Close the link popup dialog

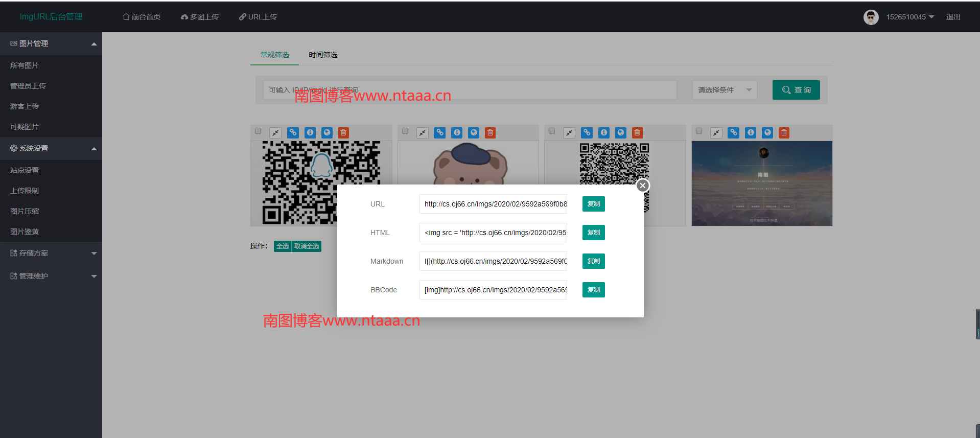coord(643,186)
